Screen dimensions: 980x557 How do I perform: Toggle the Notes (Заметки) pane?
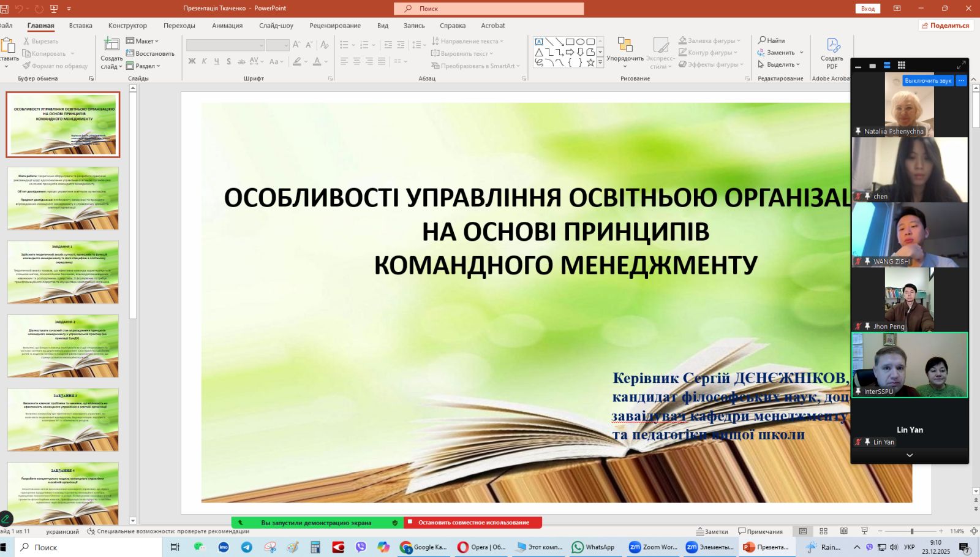pos(712,531)
